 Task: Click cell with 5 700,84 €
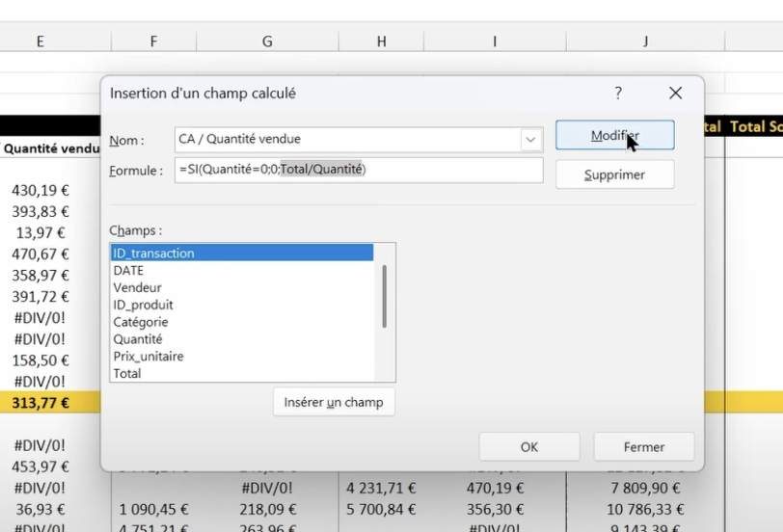pos(381,509)
